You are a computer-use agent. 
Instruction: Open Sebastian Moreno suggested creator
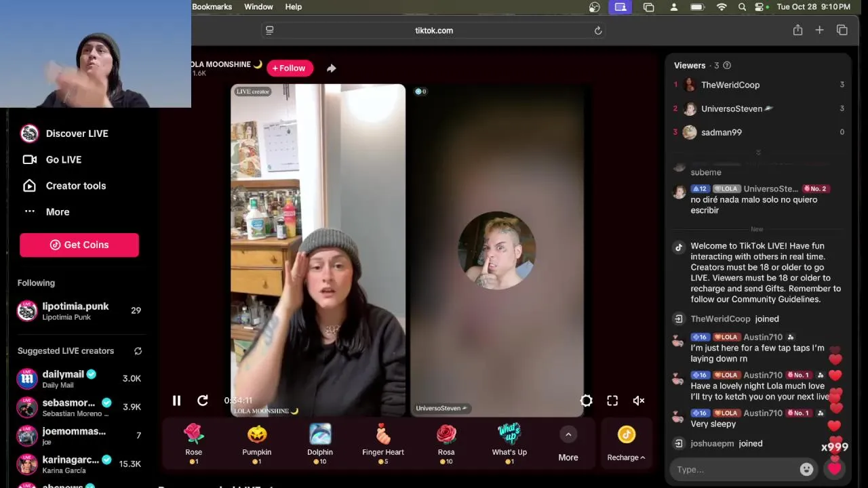[79, 407]
